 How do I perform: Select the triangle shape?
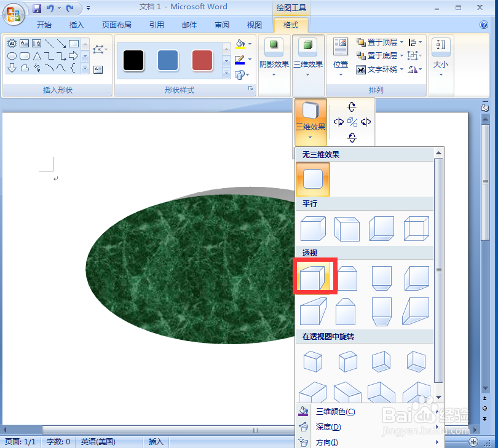click(37, 56)
